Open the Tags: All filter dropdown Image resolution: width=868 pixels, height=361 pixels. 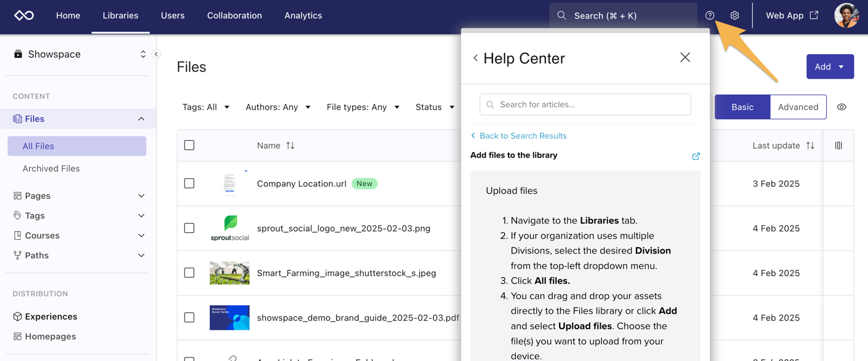(x=206, y=107)
